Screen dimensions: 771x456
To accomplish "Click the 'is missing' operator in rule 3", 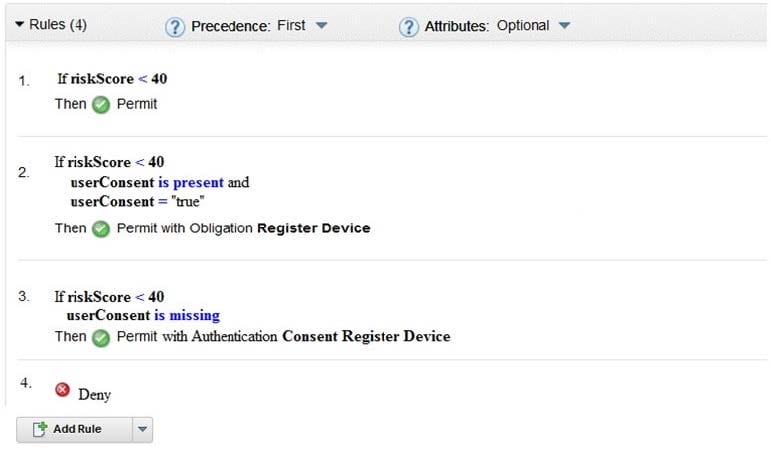I will click(186, 316).
